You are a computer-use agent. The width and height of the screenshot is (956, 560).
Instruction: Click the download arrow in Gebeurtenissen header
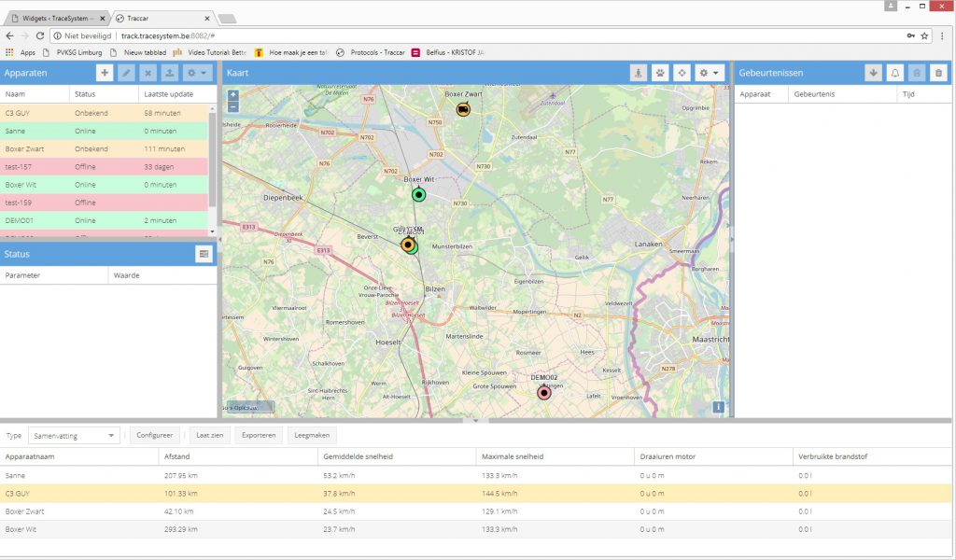coord(873,73)
